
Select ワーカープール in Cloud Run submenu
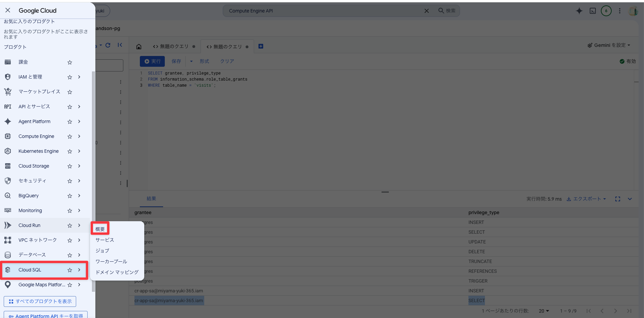pyautogui.click(x=112, y=262)
